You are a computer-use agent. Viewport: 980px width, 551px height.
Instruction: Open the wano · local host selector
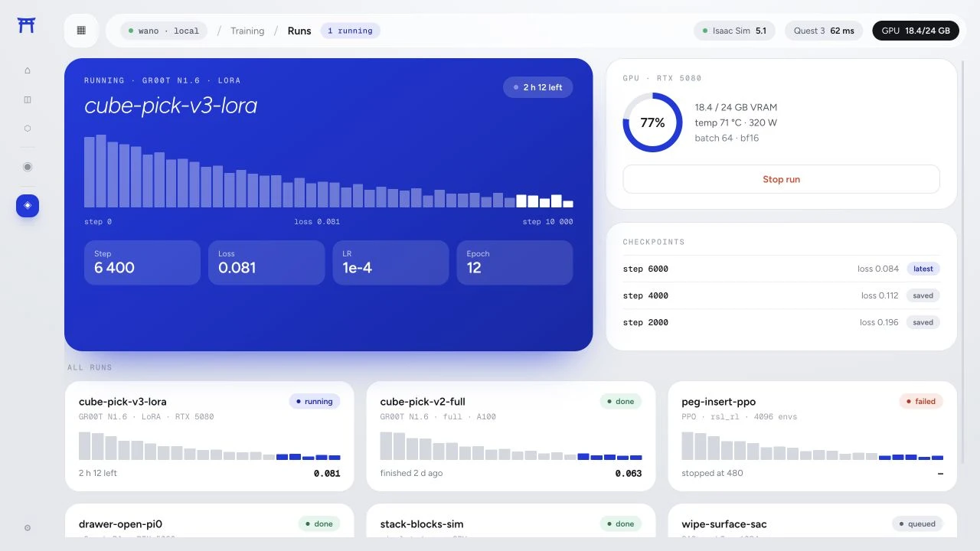(x=164, y=31)
